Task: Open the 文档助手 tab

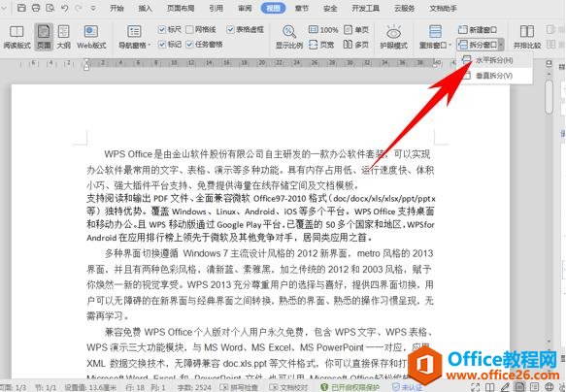Action: pos(443,8)
